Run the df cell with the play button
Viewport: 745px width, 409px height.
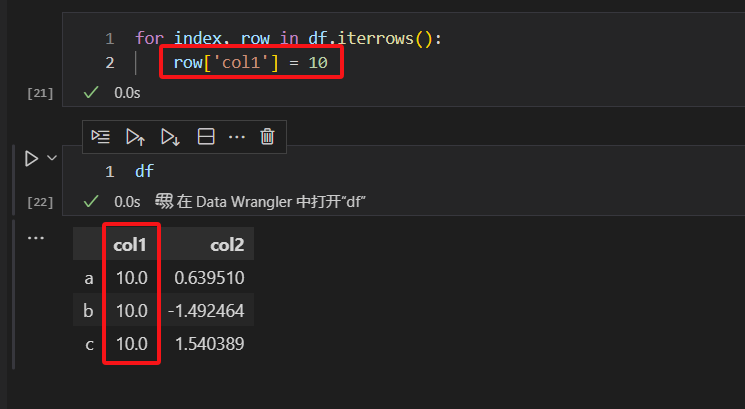click(31, 158)
